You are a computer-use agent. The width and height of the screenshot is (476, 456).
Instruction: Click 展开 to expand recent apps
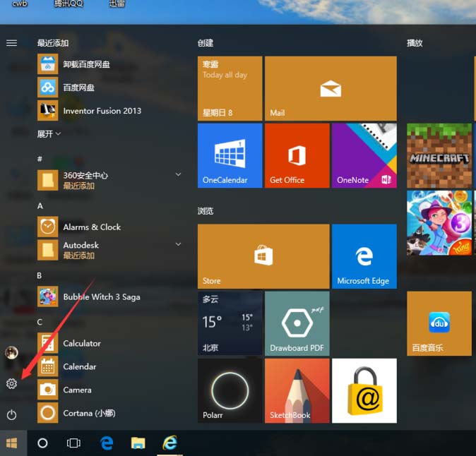coord(49,133)
